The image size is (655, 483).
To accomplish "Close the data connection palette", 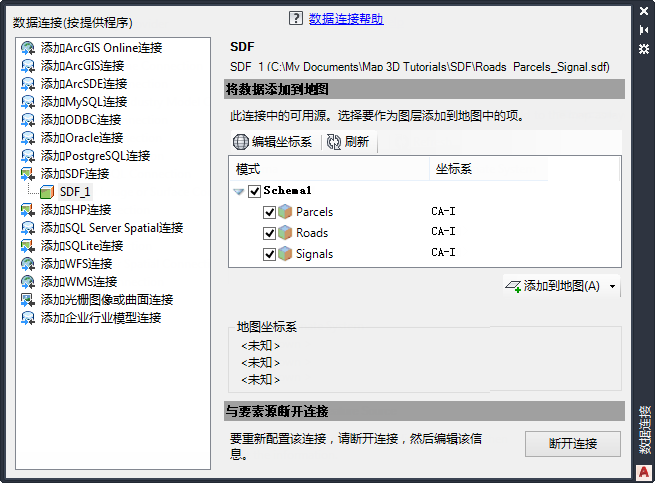I will pyautogui.click(x=644, y=11).
